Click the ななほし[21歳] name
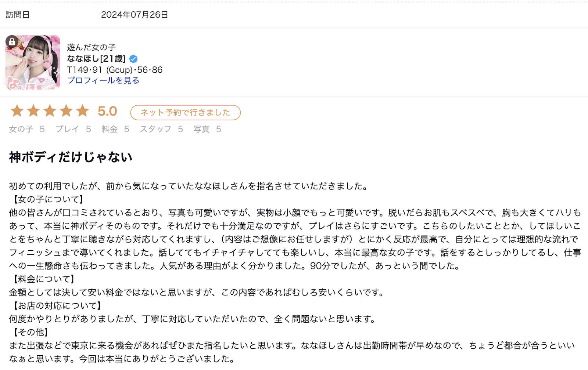The image size is (588, 370). tap(96, 59)
